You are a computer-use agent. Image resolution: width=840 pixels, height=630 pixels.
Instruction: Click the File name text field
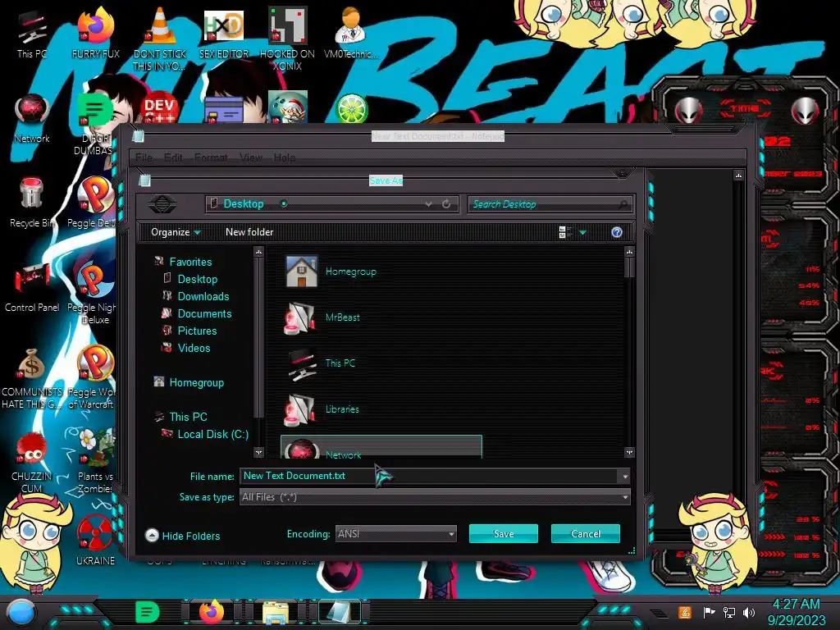click(x=428, y=476)
